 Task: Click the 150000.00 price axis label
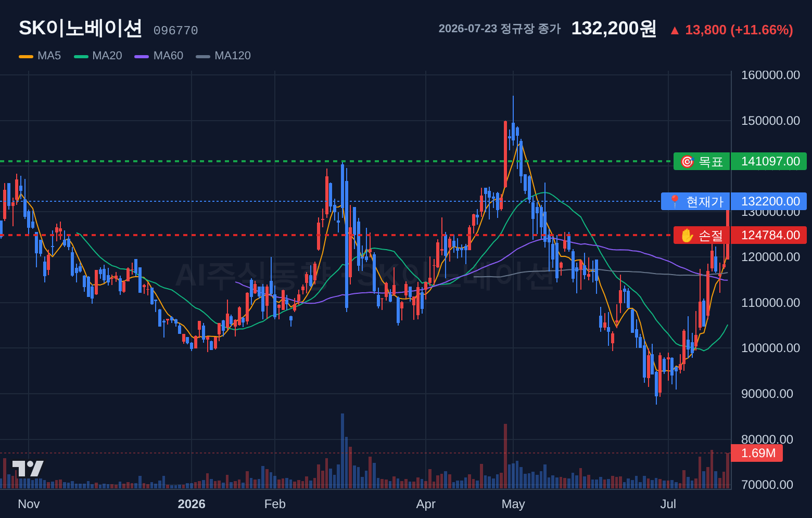(770, 121)
